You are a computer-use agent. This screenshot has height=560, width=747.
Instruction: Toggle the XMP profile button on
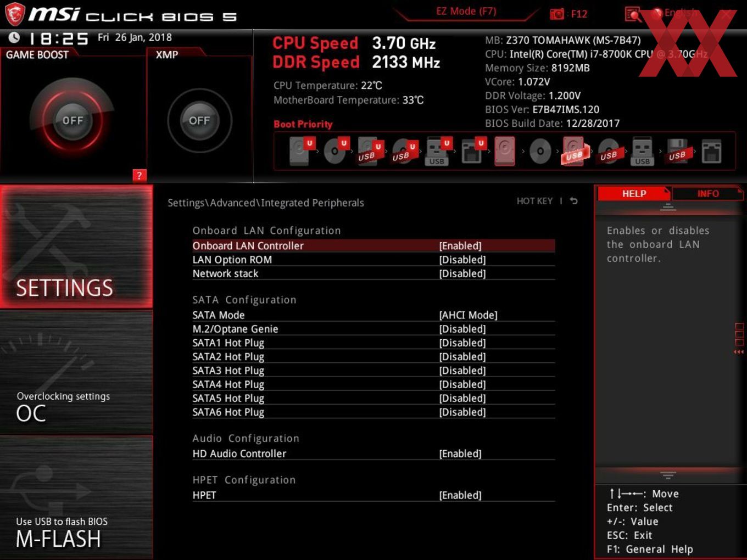(199, 120)
